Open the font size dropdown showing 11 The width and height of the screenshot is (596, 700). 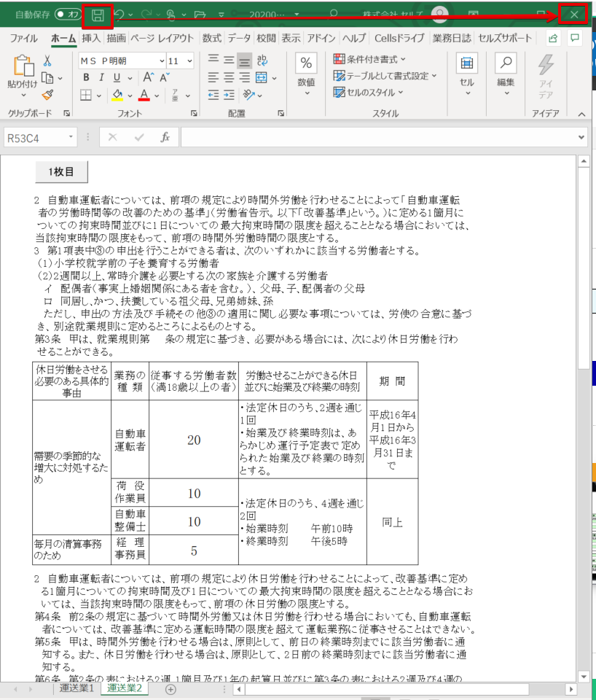click(x=190, y=61)
